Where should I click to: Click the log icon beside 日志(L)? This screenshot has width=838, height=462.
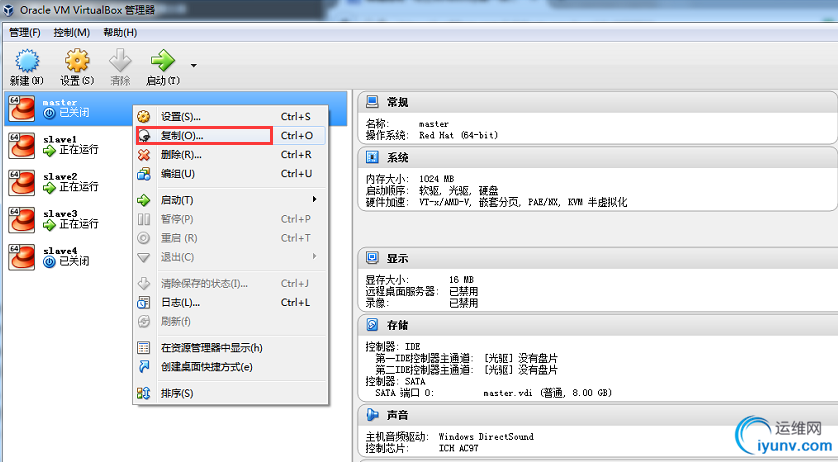144,303
